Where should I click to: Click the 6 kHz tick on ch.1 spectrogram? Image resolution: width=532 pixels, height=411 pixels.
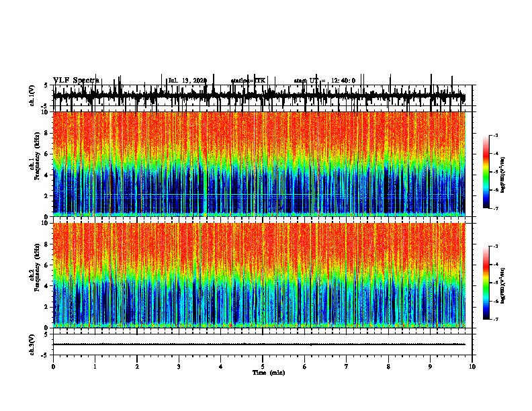47,154
